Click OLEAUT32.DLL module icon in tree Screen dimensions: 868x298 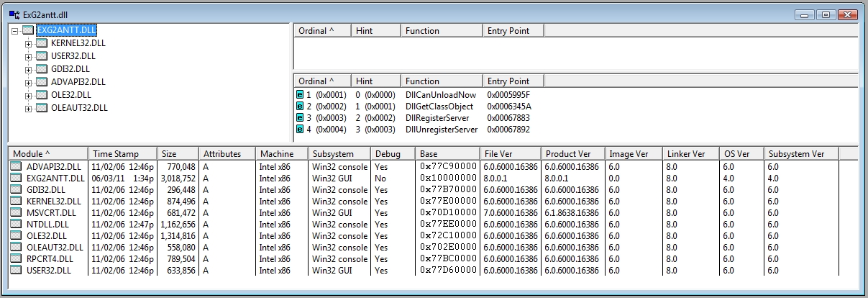pos(42,108)
